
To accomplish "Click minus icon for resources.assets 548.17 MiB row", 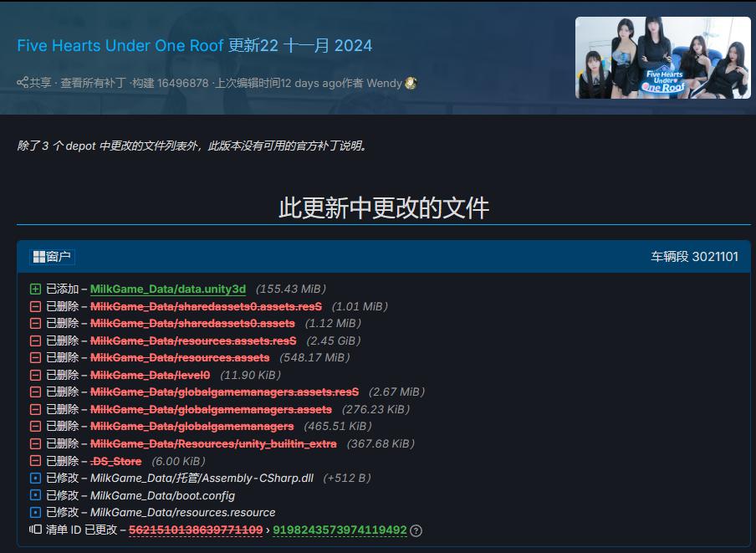I will coord(35,358).
